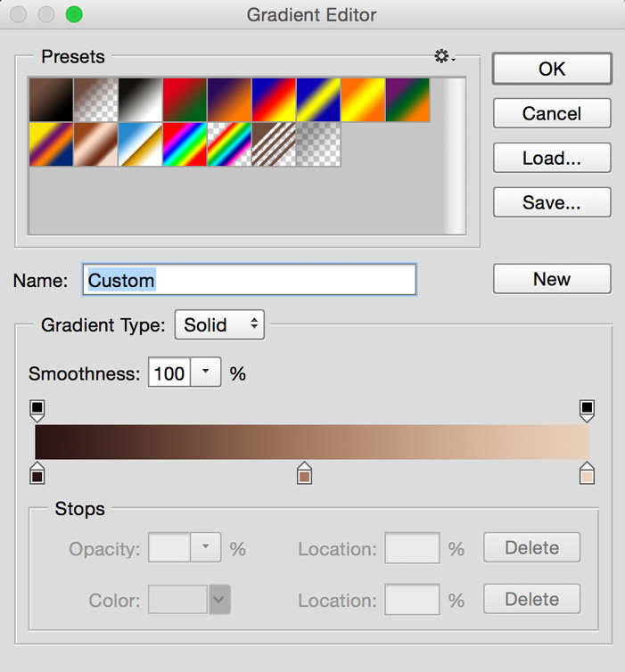Select the brown-to-transparent gradient preset
625x672 pixels.
point(95,100)
